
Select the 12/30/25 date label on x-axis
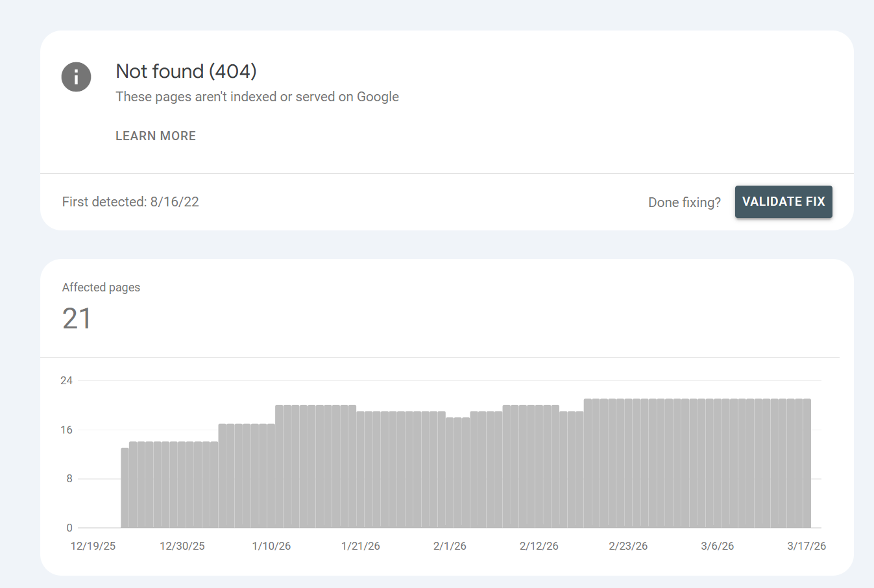pos(182,546)
